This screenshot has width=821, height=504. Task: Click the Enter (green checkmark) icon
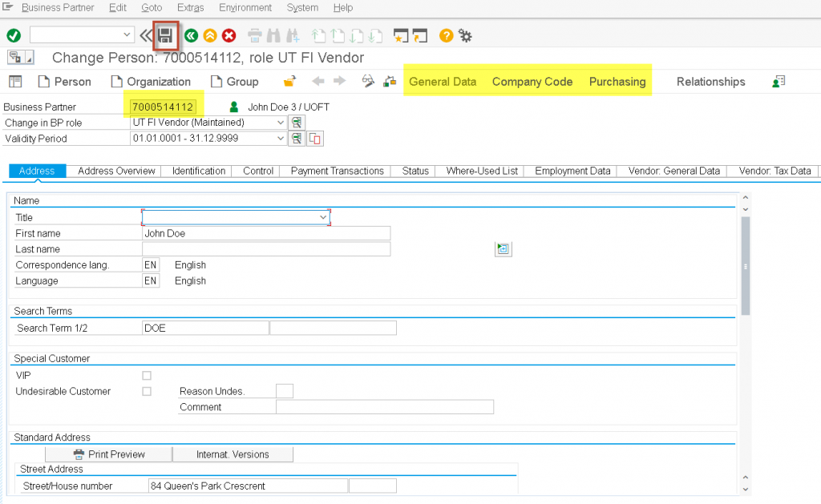[x=12, y=35]
